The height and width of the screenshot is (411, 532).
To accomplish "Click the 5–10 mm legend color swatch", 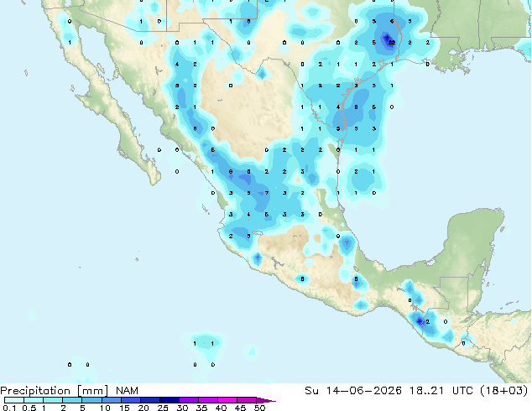I will pyautogui.click(x=91, y=400).
